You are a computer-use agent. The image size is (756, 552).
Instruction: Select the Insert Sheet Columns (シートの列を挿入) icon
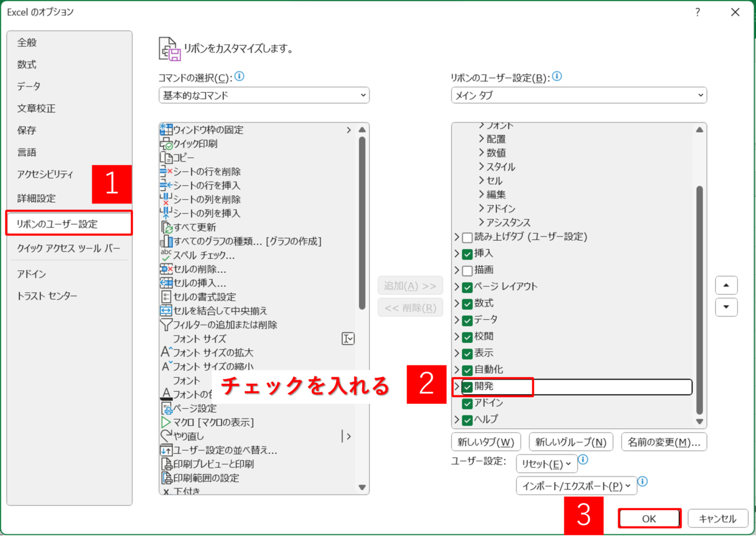click(x=166, y=213)
